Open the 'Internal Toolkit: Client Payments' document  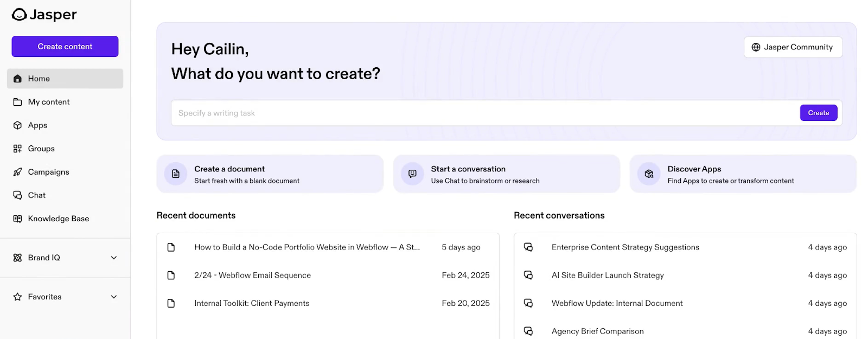coord(252,303)
